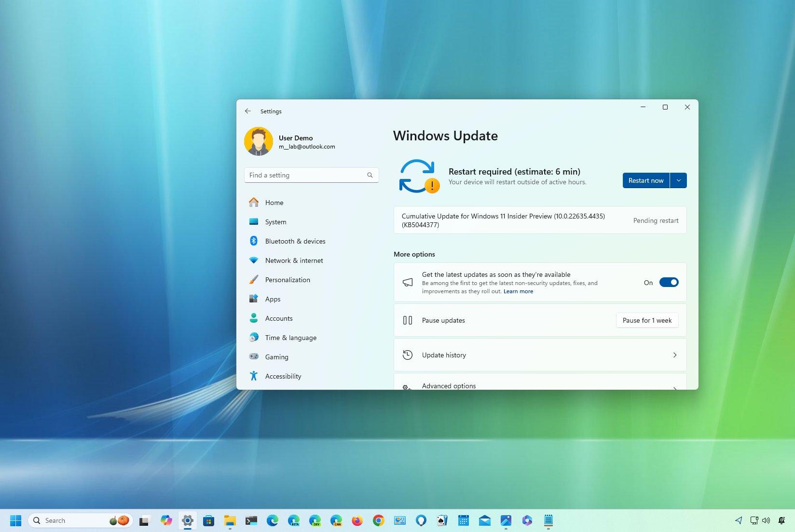Open Edge Canary from the taskbar

pos(336,520)
